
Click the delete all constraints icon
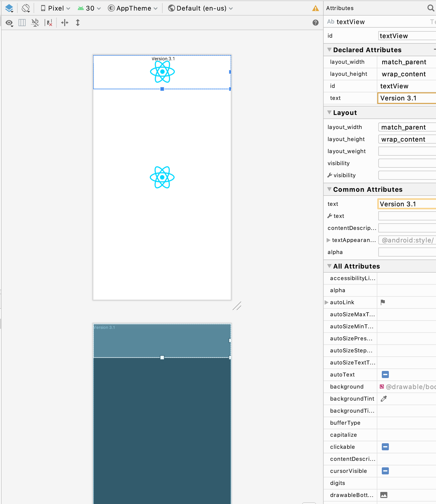coord(49,23)
